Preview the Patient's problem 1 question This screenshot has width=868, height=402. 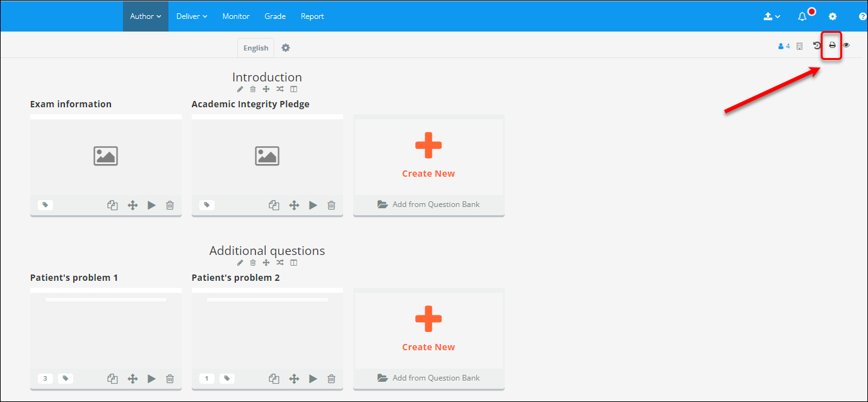tap(151, 379)
